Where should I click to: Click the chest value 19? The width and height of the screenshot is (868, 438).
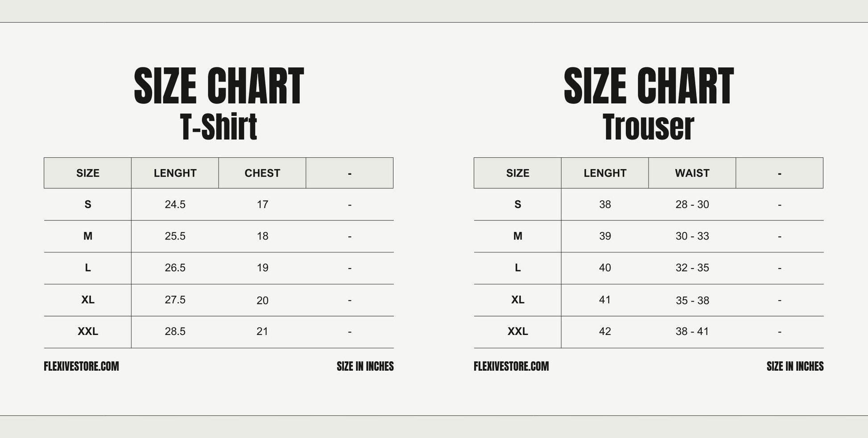[262, 268]
